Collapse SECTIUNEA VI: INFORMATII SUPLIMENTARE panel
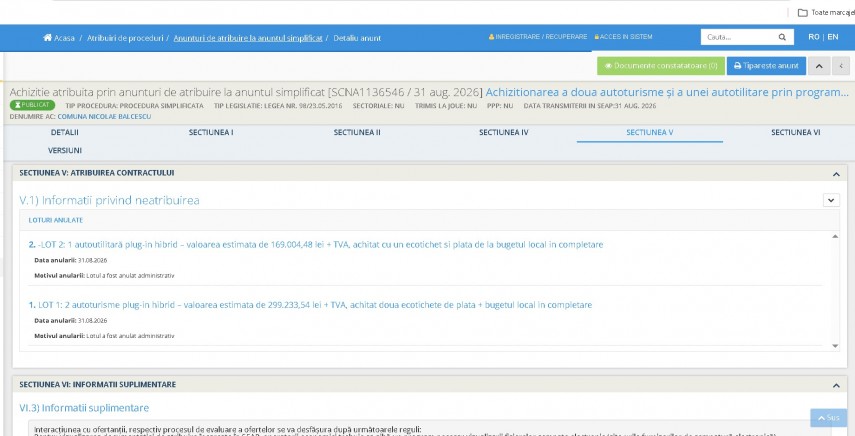Image resolution: width=855 pixels, height=436 pixels. [x=836, y=385]
